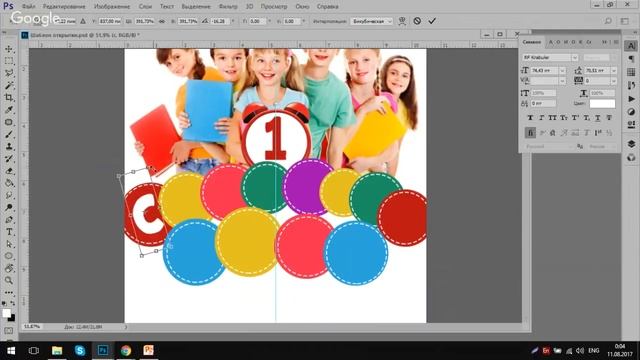Toggle All Caps text style
The width and height of the screenshot is (640, 360).
pyautogui.click(x=552, y=118)
